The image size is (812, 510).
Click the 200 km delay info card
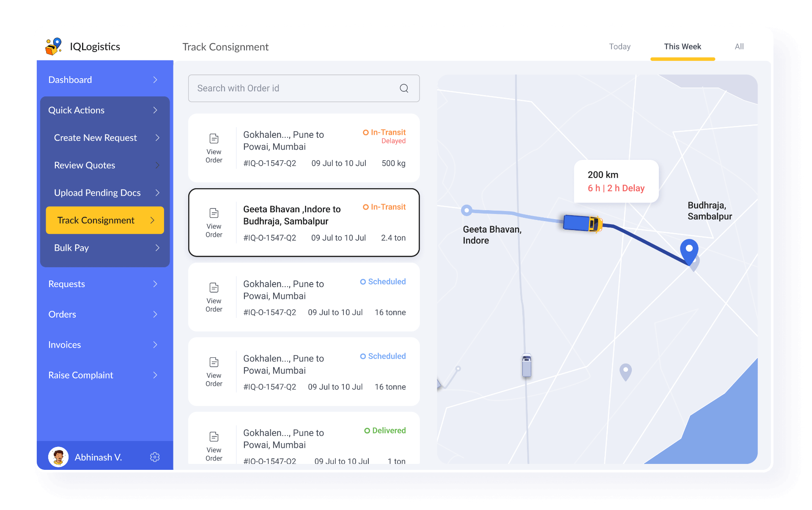coord(616,181)
